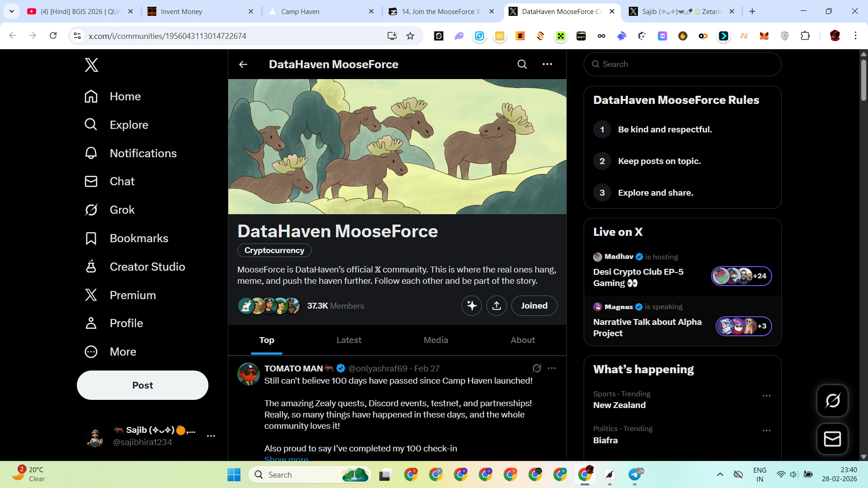Open floating messages envelope button

[x=832, y=439]
